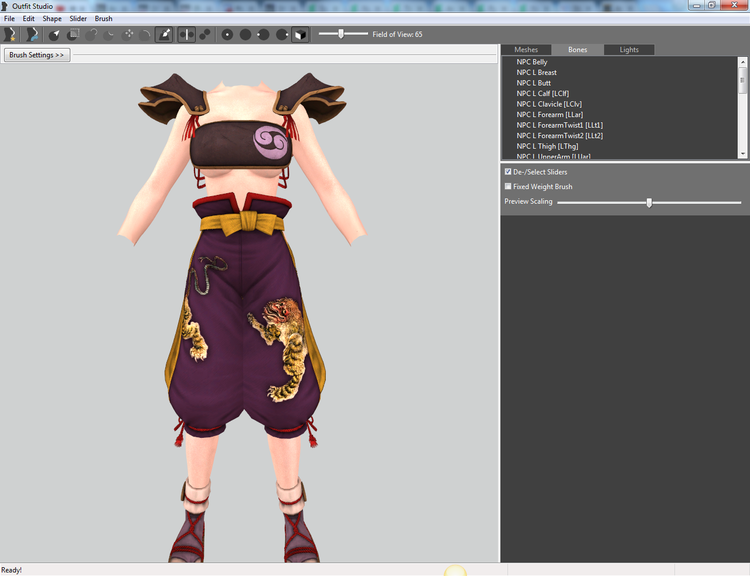The height and width of the screenshot is (576, 750).
Task: Enable Fixed Weight Brush checkbox
Action: click(x=508, y=186)
